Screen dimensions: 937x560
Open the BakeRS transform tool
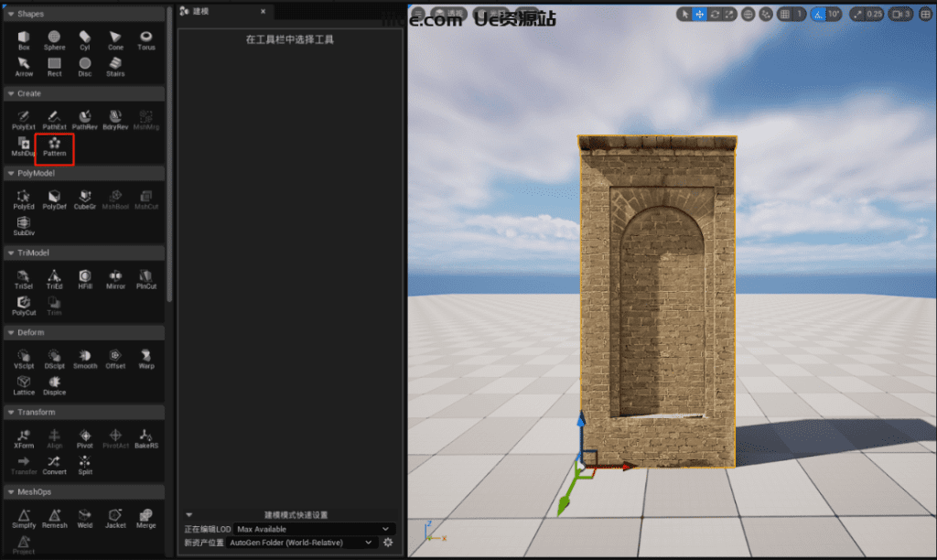145,437
